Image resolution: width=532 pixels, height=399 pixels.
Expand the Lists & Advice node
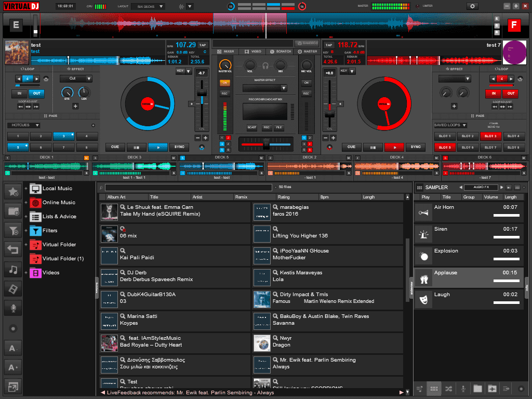pos(26,217)
